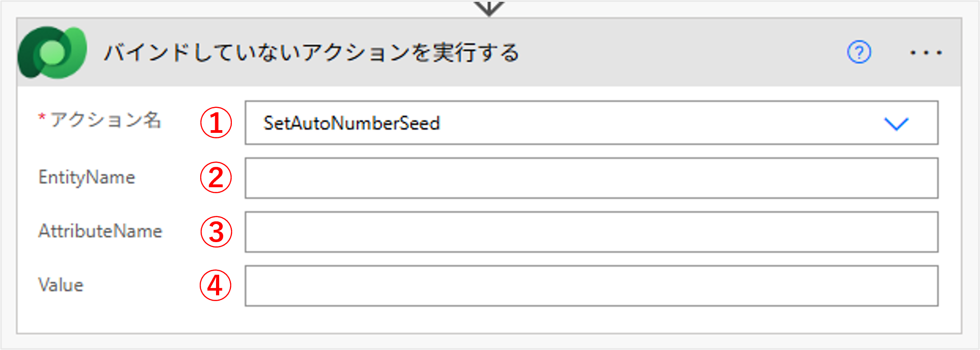
Task: Click the red circled number 4 marker
Action: coord(216,286)
